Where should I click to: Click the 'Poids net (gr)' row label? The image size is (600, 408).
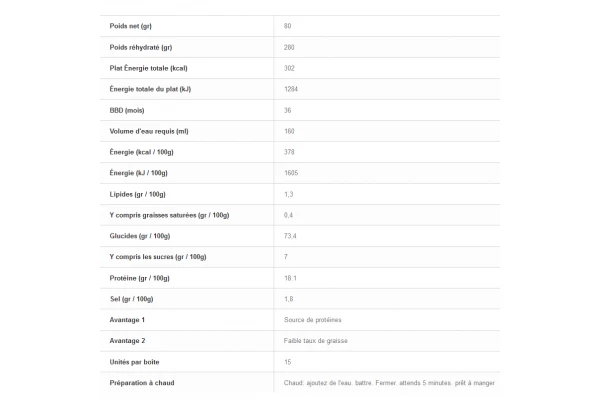click(131, 26)
